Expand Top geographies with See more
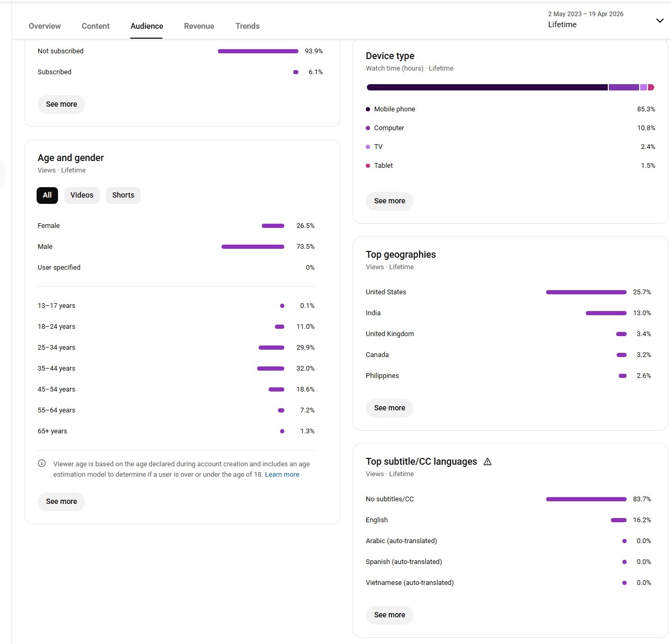The width and height of the screenshot is (671, 644). tap(389, 408)
